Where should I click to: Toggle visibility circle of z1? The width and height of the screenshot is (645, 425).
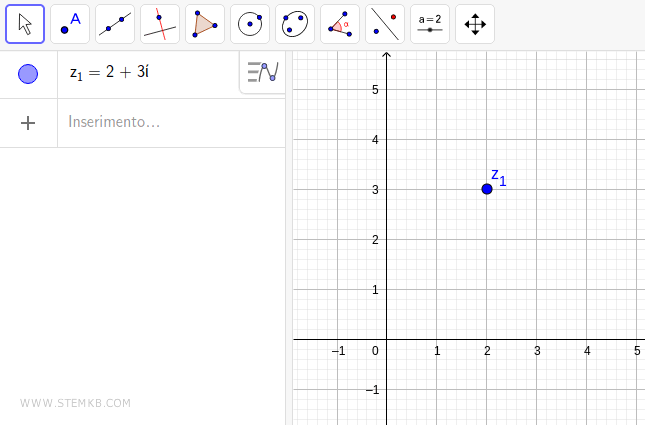(28, 74)
